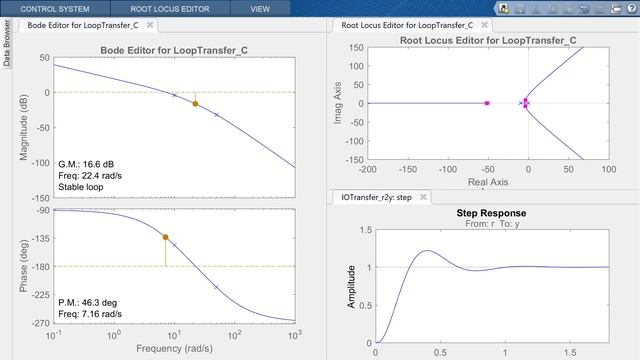640x360 pixels.
Task: Click the 'Amplitude' axis label on step plot
Action: (351, 287)
